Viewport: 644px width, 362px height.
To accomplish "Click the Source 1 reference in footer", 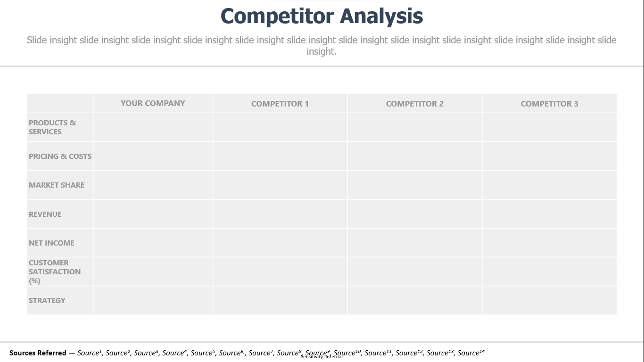I will pos(90,353).
